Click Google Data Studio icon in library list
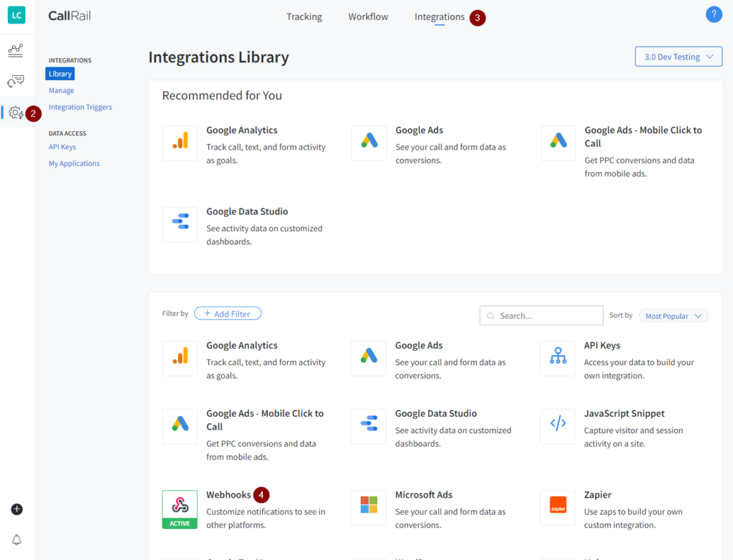Viewport: 733px width, 560px height. click(x=369, y=426)
